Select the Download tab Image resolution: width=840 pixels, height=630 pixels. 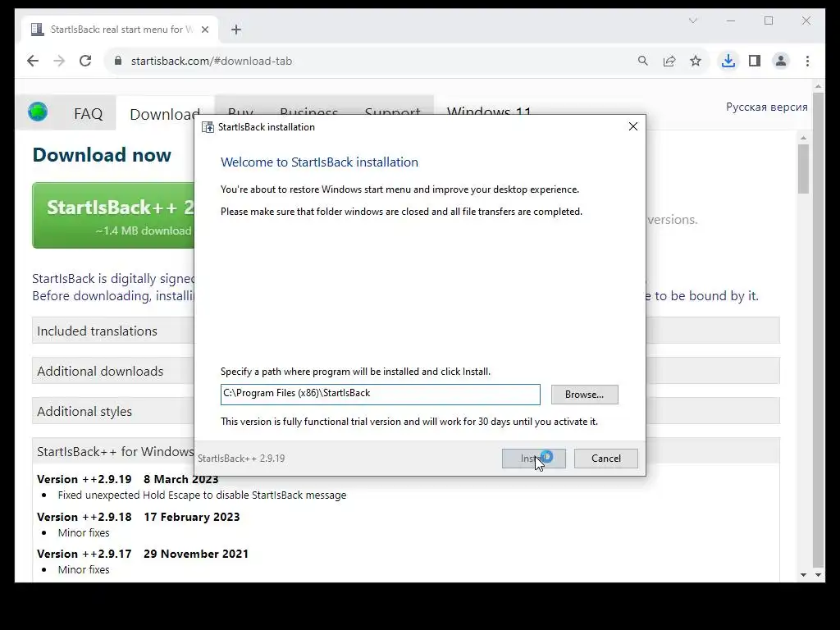pyautogui.click(x=164, y=113)
